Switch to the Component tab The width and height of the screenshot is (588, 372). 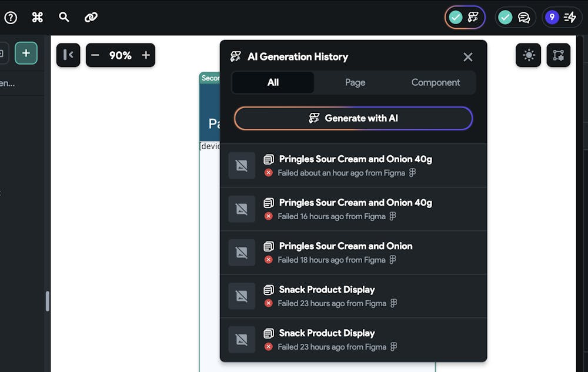click(x=435, y=82)
